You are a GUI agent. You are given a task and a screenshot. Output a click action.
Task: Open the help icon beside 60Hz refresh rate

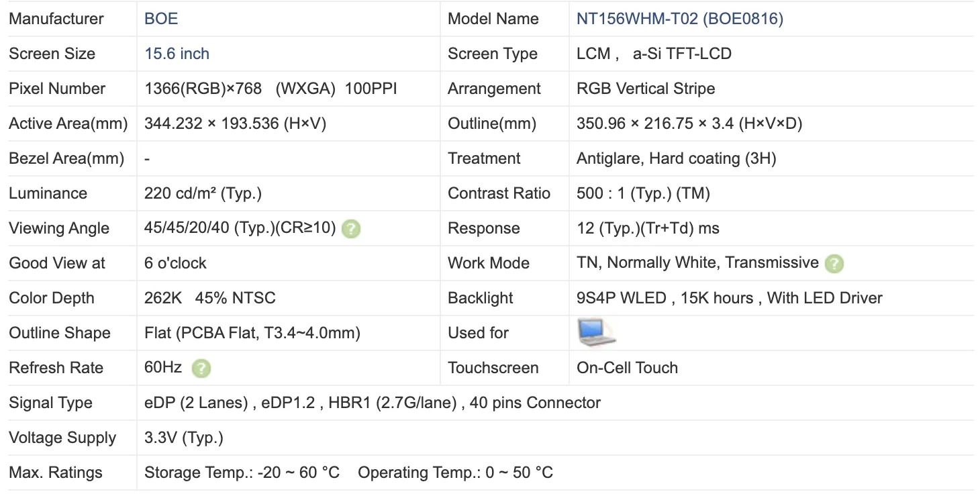tap(201, 368)
